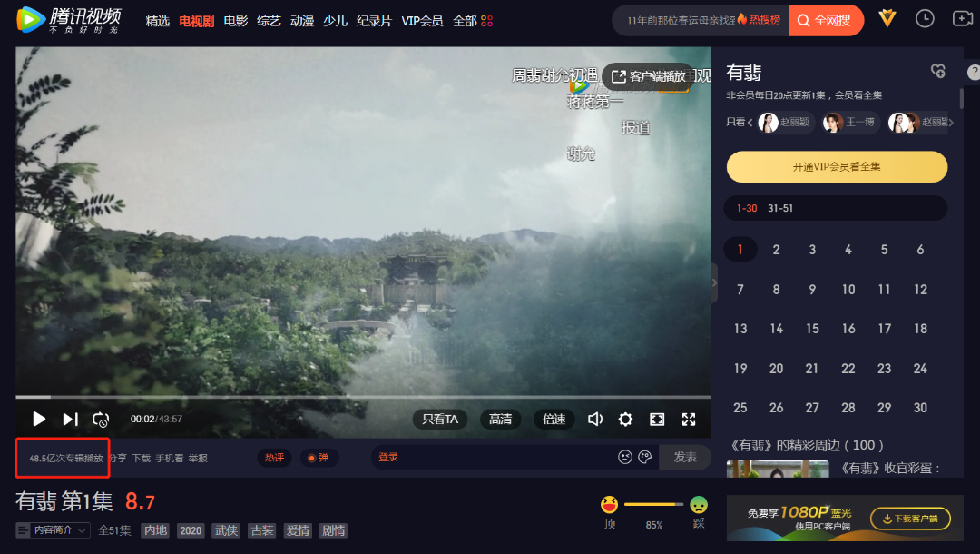This screenshot has height=554, width=980.
Task: Click 开通VIP会员看全集 button
Action: point(836,166)
